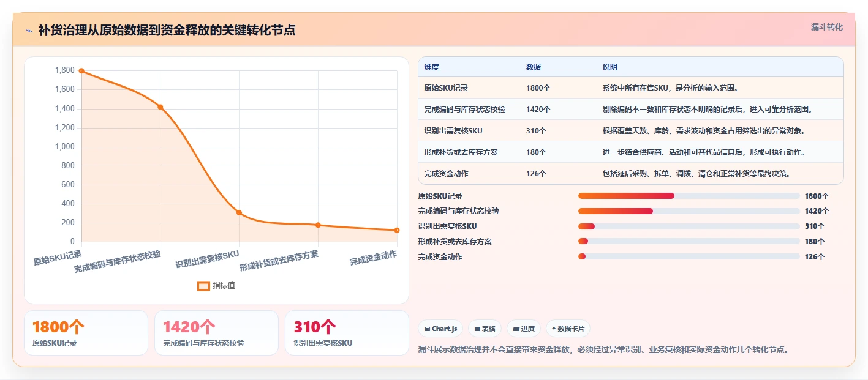Click the 识别出需复核SKU x-axis label
This screenshot has width=868, height=380.
click(x=207, y=259)
